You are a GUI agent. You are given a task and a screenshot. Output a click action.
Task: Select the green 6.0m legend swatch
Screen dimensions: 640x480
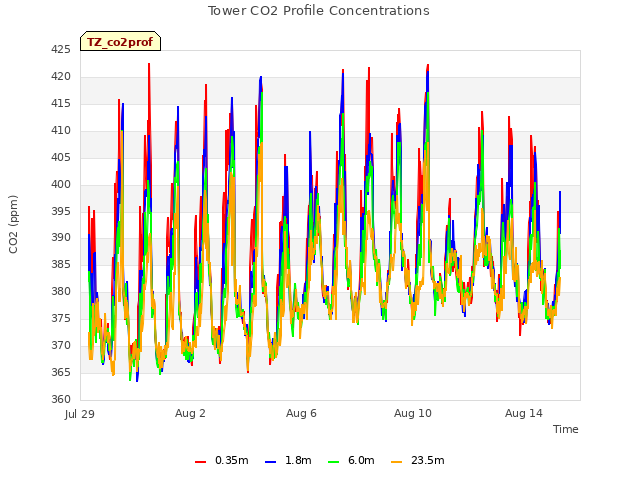(333, 462)
